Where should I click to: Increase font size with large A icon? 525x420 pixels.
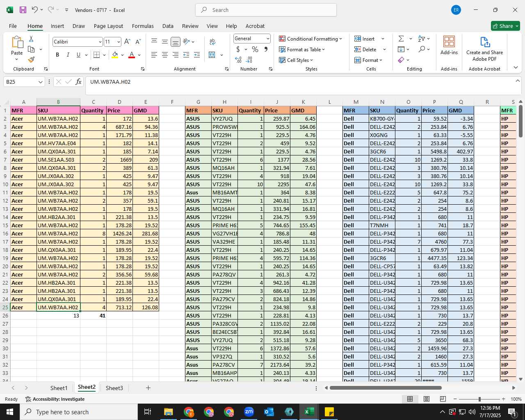tap(127, 42)
